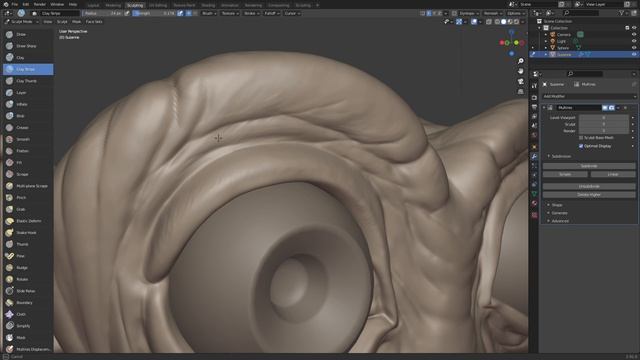Select the Draw Sharp brush
Viewport: 640px width, 360px height.
[x=28, y=46]
